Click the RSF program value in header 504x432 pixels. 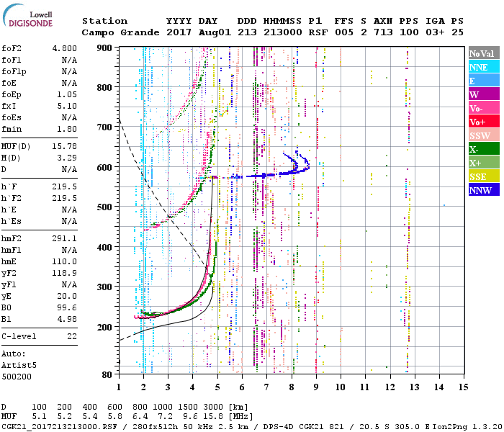point(318,32)
